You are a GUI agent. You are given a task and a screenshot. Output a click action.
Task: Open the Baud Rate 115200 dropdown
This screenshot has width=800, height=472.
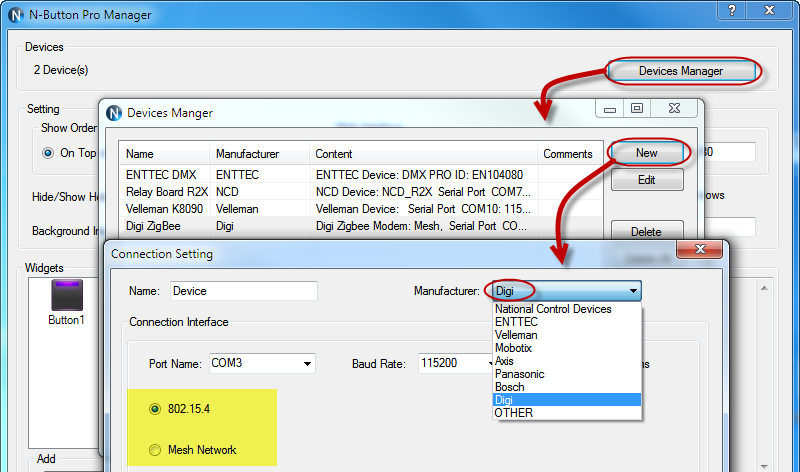coord(456,363)
